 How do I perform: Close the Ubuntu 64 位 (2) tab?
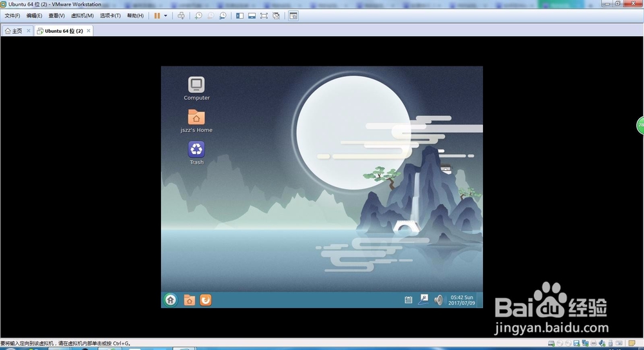coord(88,31)
